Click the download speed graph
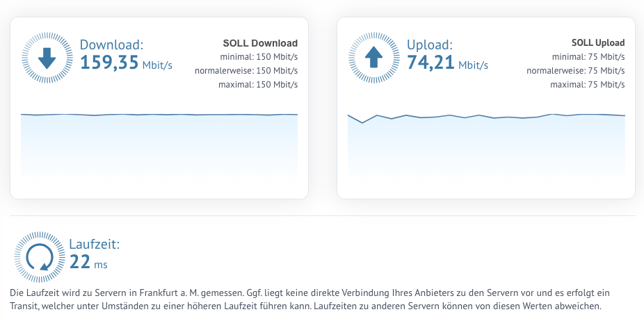This screenshot has width=644, height=321. click(x=159, y=146)
